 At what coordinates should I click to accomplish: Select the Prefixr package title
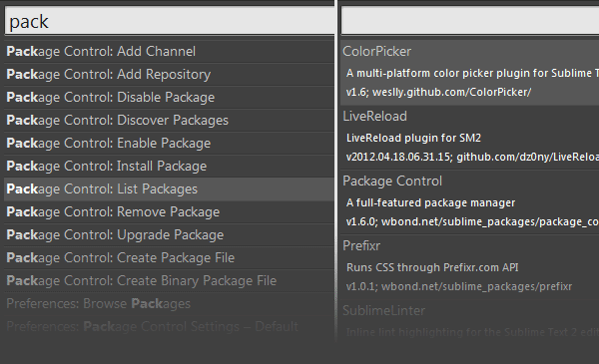pos(361,245)
